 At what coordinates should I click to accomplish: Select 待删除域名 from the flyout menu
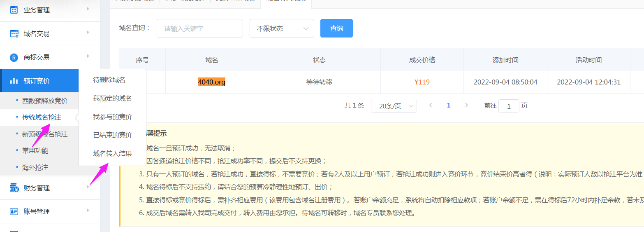pyautogui.click(x=109, y=80)
